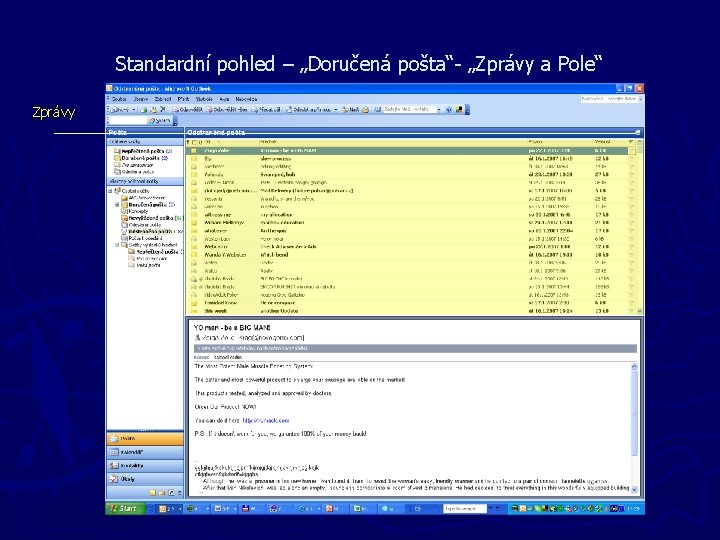Viewport: 720px width, 540px height.
Task: Click the Nový new message button
Action: (x=120, y=110)
